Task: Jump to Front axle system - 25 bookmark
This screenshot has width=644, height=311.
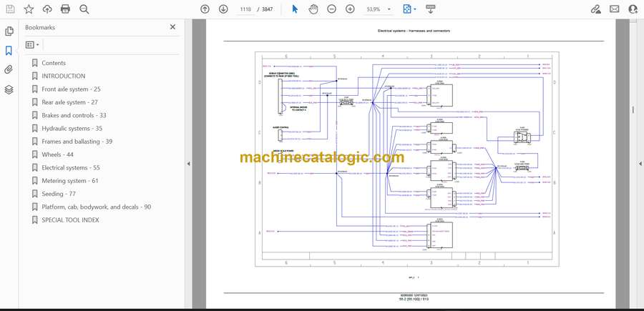Action: [71, 89]
